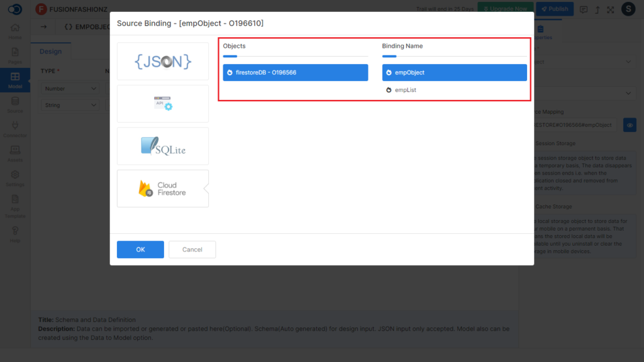Click the Upgrade Now button
The width and height of the screenshot is (644, 362).
(505, 9)
